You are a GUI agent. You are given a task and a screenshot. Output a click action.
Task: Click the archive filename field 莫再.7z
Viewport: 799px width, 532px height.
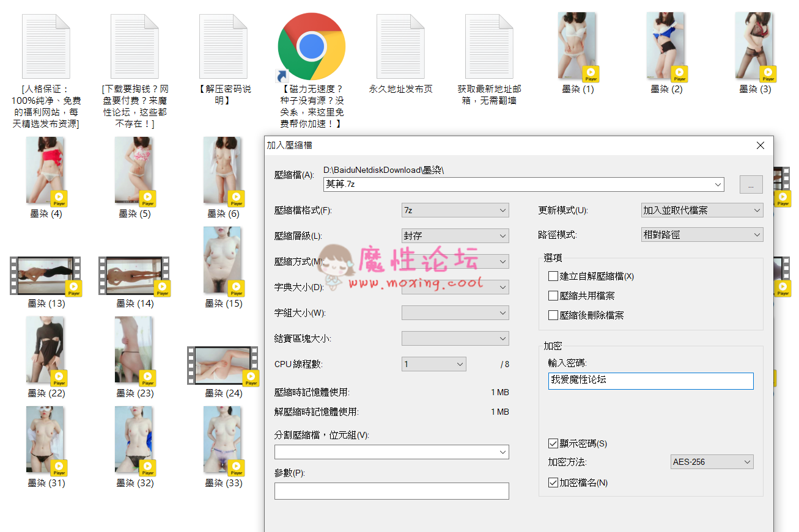(524, 184)
